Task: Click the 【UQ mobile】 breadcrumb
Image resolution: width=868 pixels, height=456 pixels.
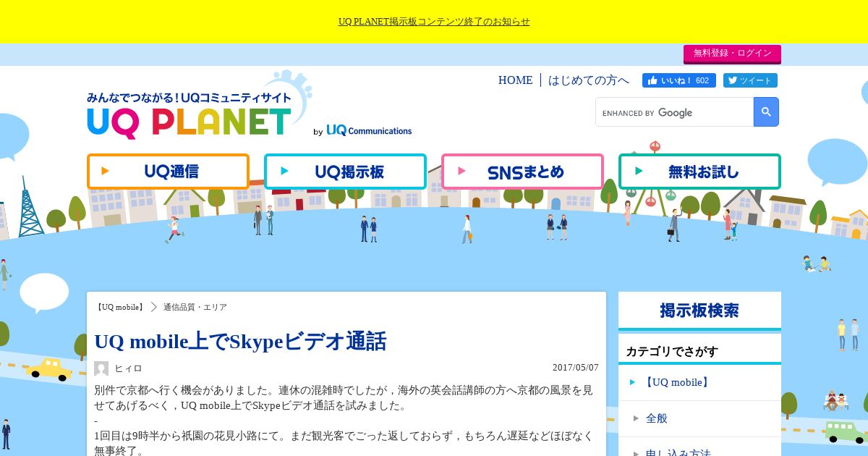Action: point(120,308)
